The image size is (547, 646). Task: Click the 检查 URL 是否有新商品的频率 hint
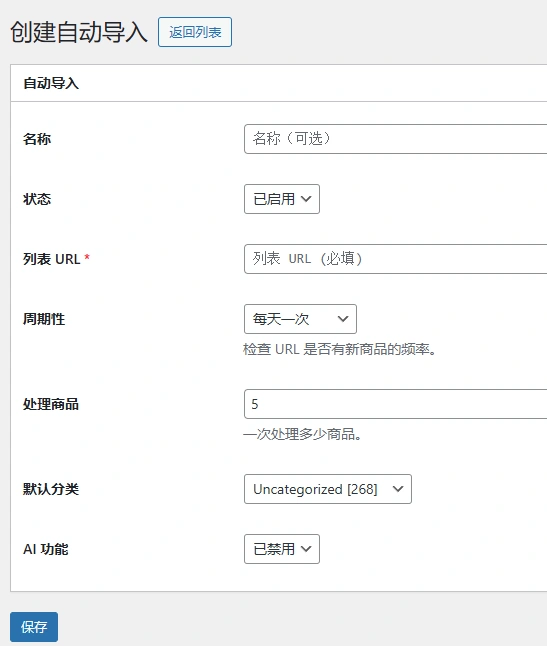[339, 349]
